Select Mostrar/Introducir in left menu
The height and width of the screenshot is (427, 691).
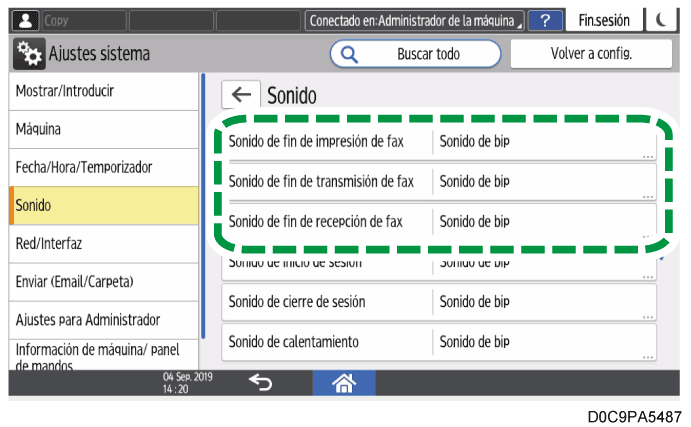pyautogui.click(x=103, y=91)
